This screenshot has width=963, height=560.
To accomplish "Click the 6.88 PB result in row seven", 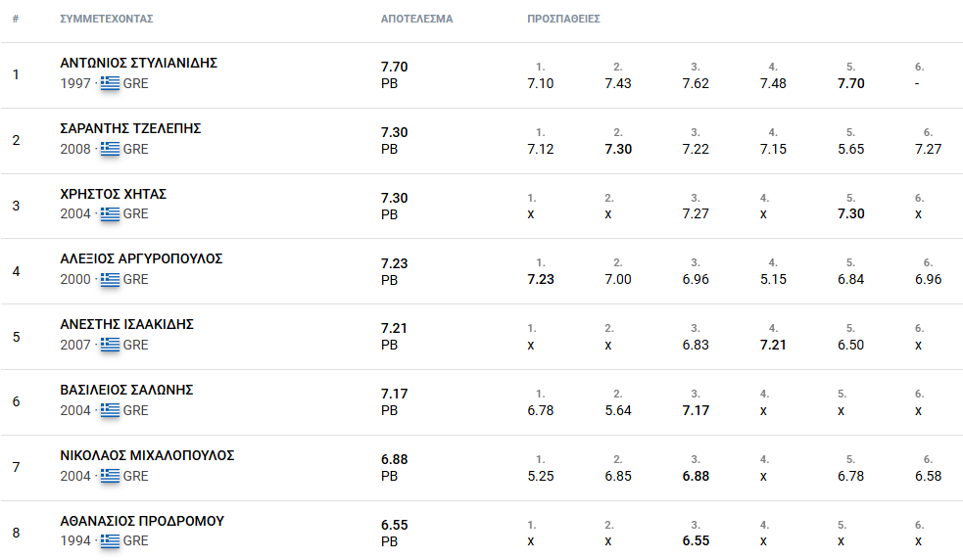I will pyautogui.click(x=394, y=468).
